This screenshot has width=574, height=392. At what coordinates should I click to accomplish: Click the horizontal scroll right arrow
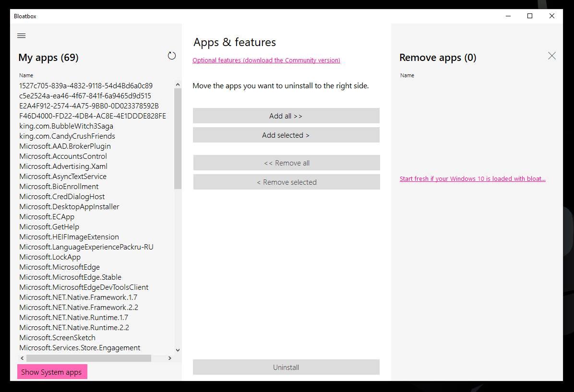click(x=169, y=358)
